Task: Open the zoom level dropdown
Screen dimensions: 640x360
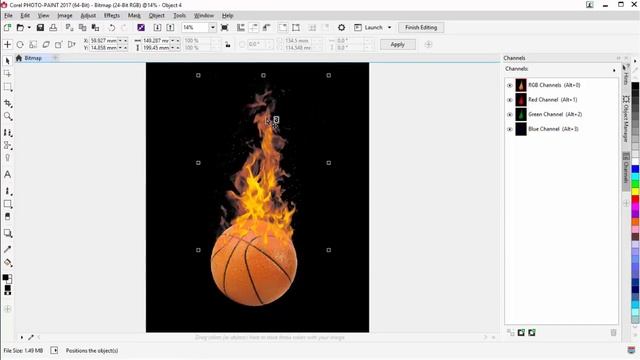Action: click(212, 27)
